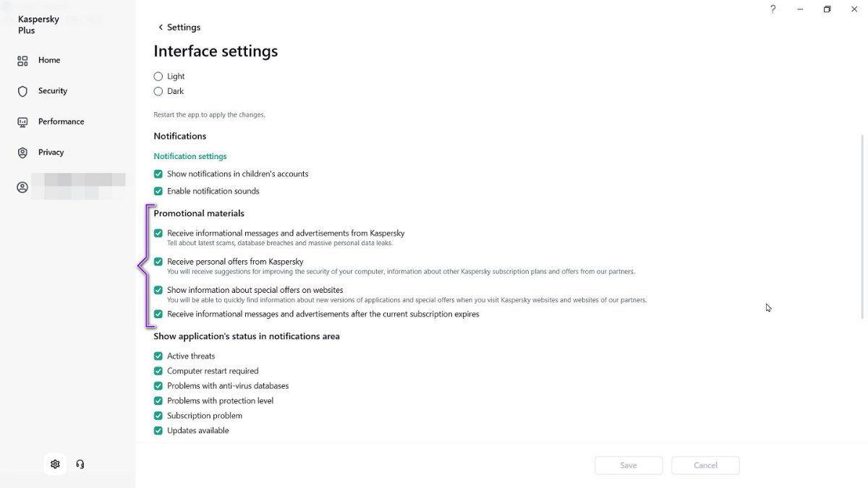Screen dimensions: 868x488
Task: Click the Home sidebar icon
Action: coord(22,61)
